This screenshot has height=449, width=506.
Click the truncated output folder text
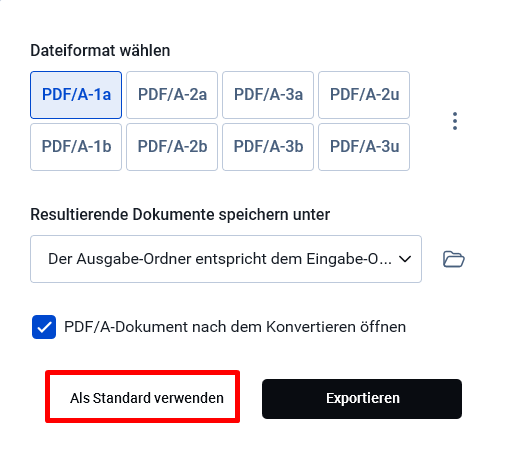point(220,259)
